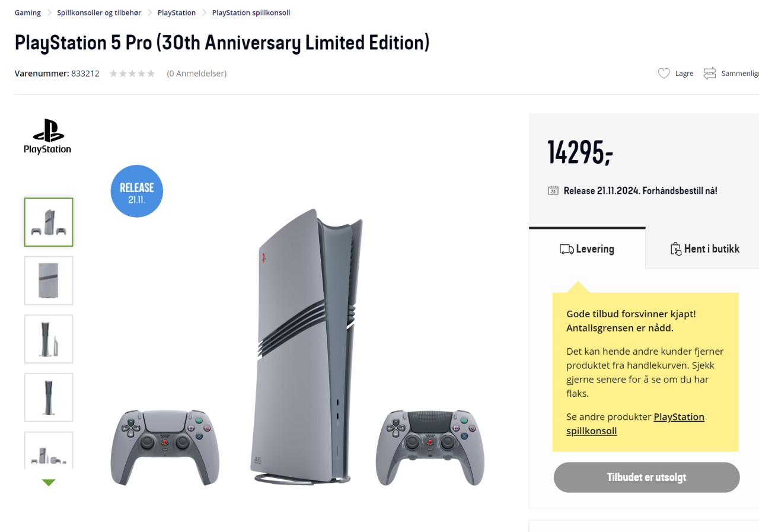
Task: View the fourth thumbnail of console
Action: (49, 397)
